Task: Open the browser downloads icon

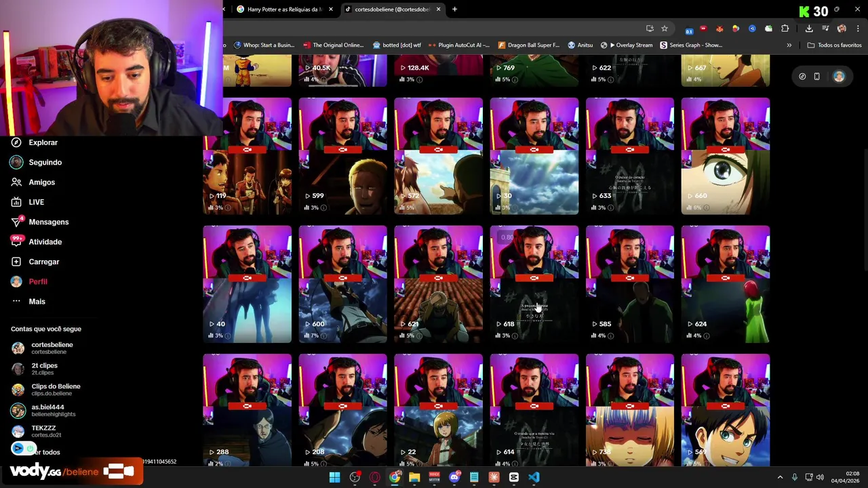Action: point(809,28)
